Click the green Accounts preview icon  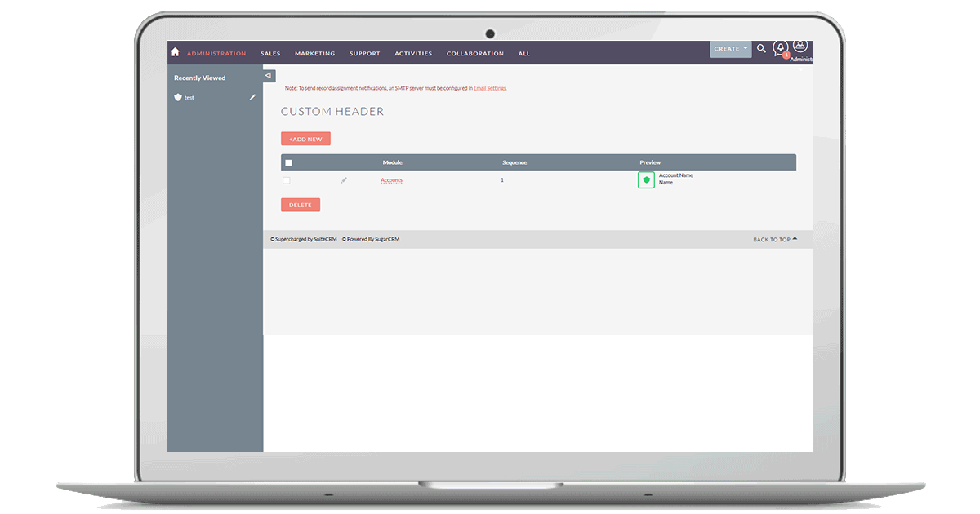(646, 179)
